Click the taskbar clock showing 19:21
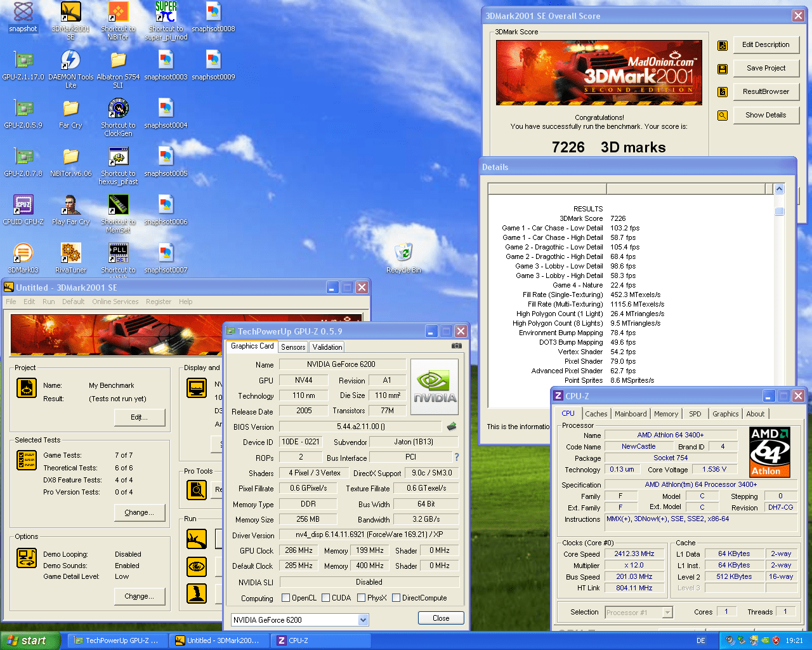The image size is (812, 650). point(794,640)
